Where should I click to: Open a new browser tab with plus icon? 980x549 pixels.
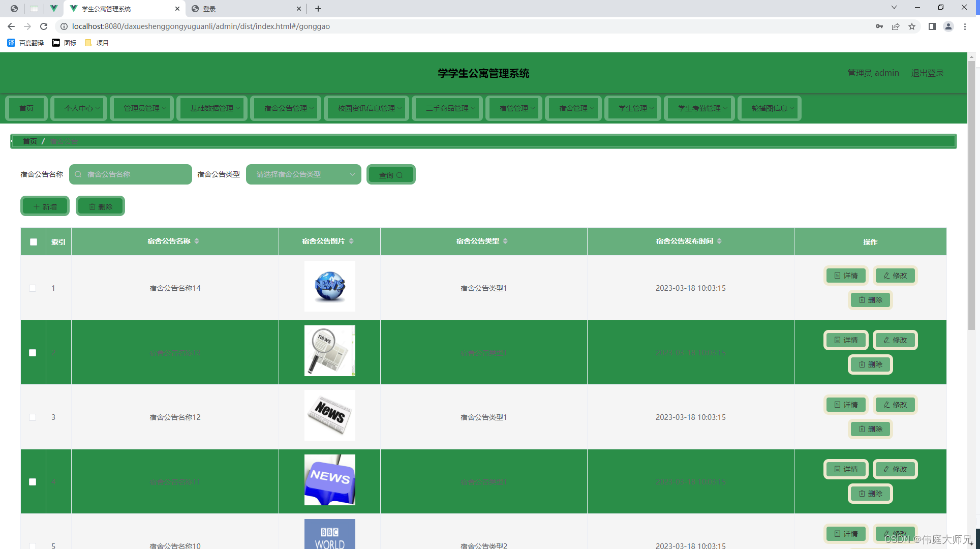coord(318,9)
